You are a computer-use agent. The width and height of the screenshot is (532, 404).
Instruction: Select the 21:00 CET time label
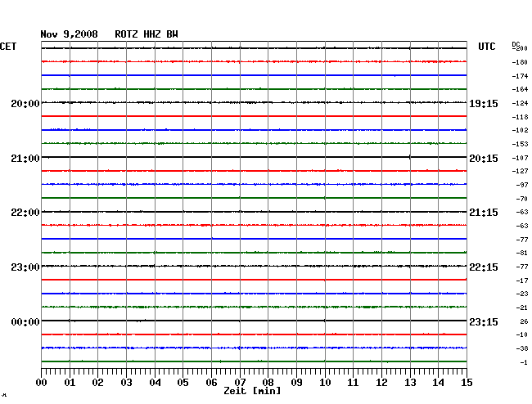point(25,159)
